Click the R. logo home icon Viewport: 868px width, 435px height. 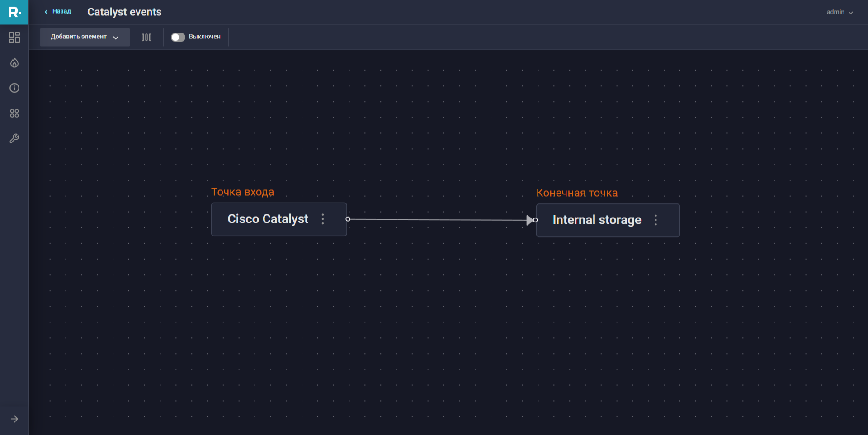(x=14, y=12)
